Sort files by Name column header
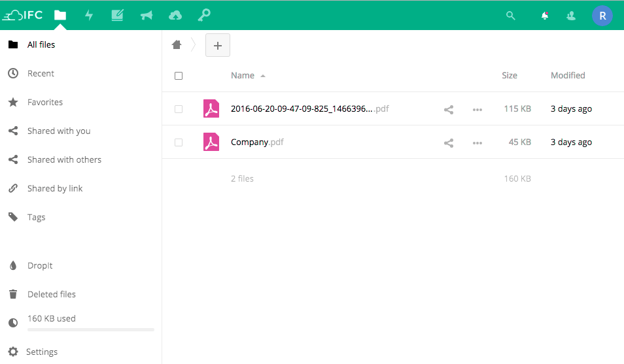Image resolution: width=624 pixels, height=364 pixels. coord(243,76)
